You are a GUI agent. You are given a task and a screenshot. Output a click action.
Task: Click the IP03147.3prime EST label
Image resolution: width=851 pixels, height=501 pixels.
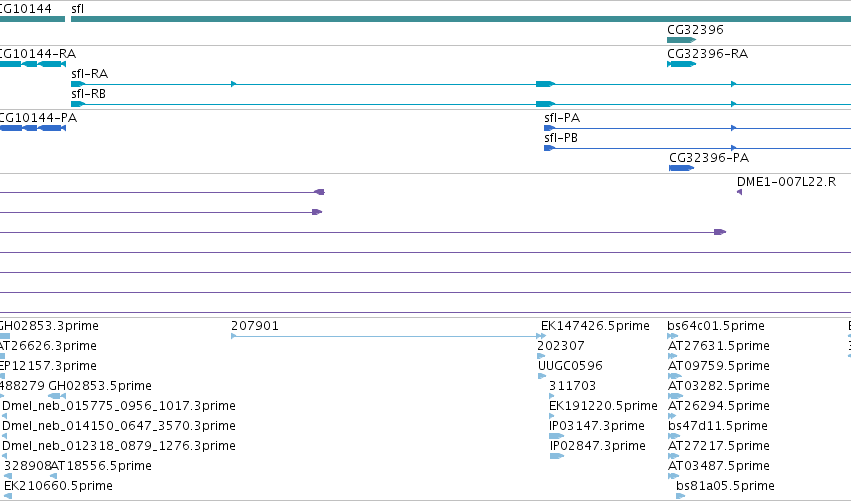(597, 426)
